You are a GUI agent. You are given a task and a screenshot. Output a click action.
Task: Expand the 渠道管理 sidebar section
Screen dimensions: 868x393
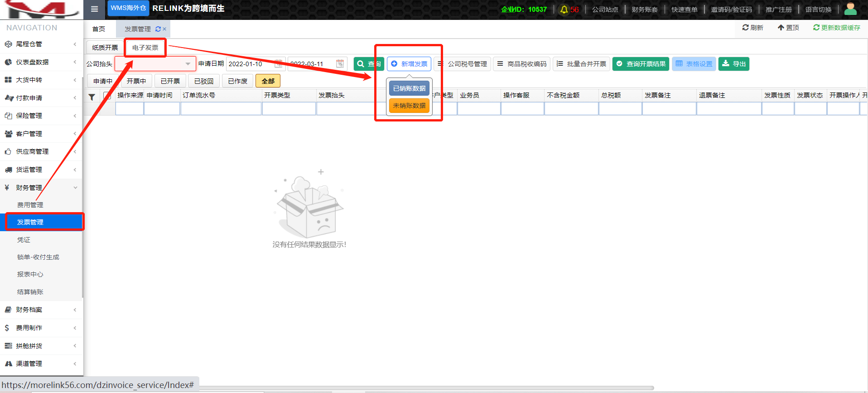pos(42,364)
